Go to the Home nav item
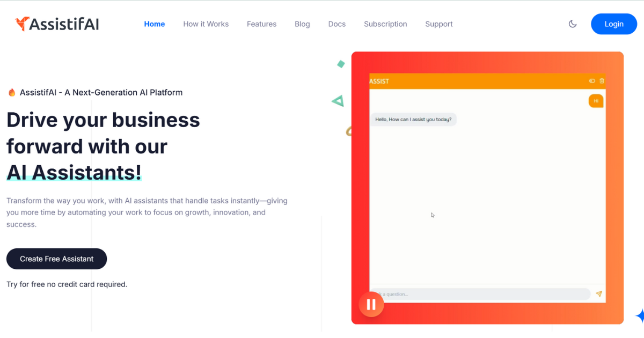The width and height of the screenshot is (644, 338). tap(154, 24)
